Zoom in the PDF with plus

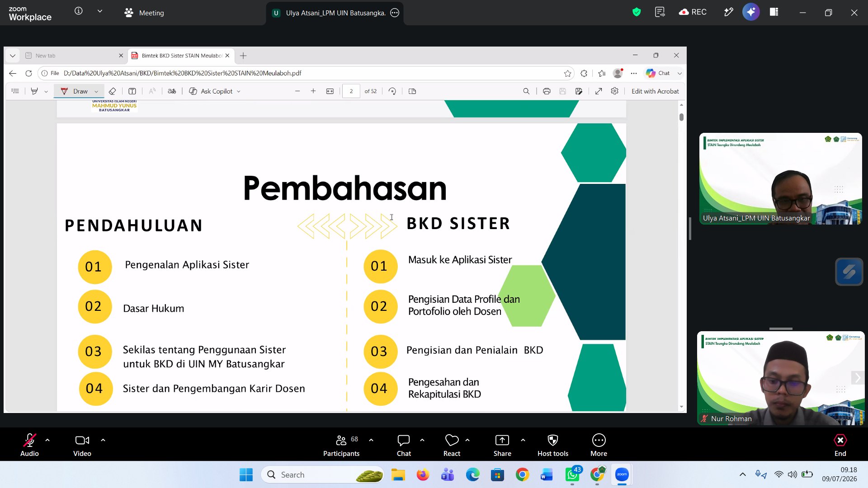tap(313, 91)
